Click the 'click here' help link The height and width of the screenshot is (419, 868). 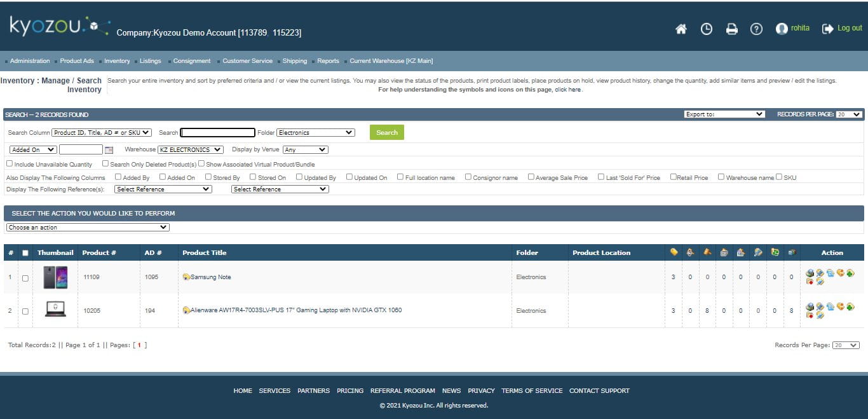point(567,90)
